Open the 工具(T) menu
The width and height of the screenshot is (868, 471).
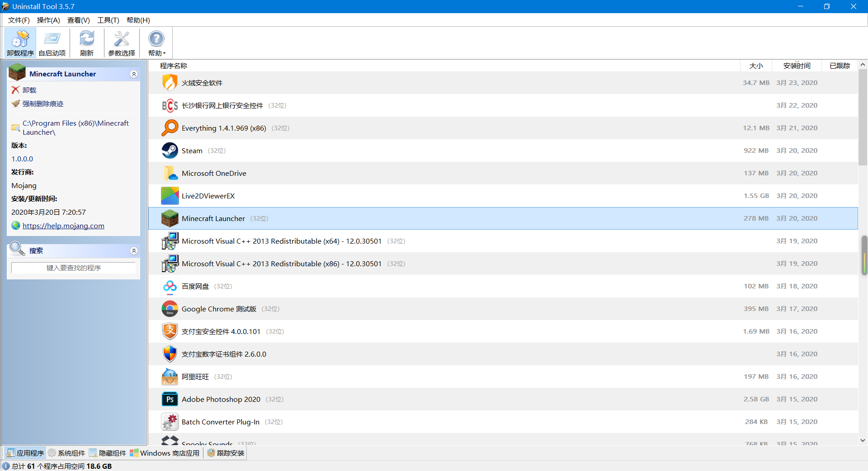pyautogui.click(x=108, y=20)
